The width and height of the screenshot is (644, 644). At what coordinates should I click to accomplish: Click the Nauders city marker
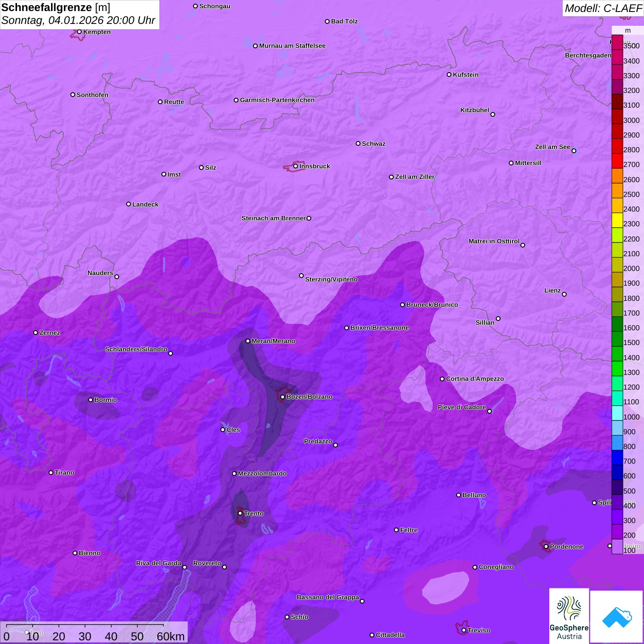coord(117,276)
